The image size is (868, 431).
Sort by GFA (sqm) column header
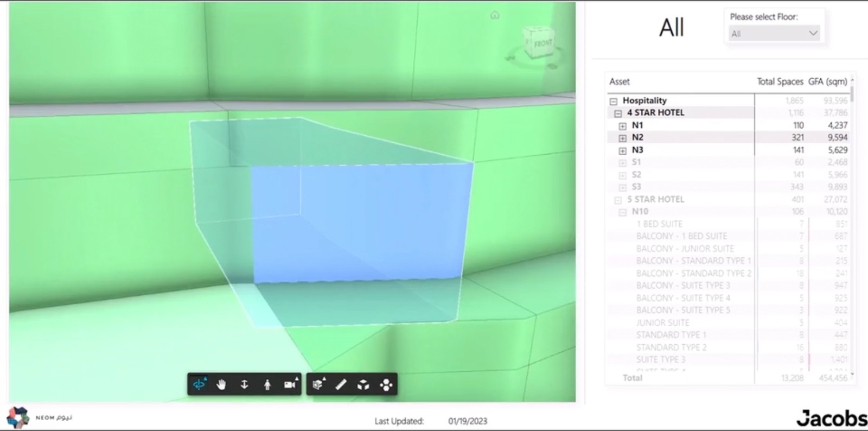[827, 81]
